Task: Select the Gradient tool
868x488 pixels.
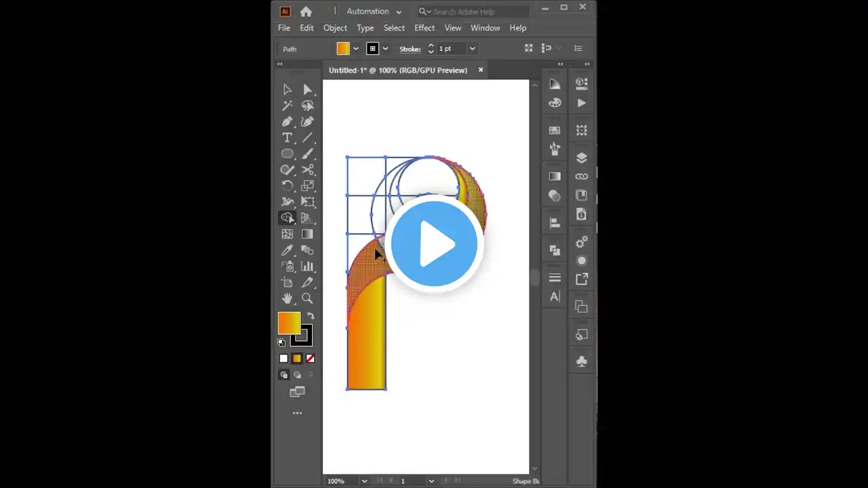Action: [x=307, y=233]
